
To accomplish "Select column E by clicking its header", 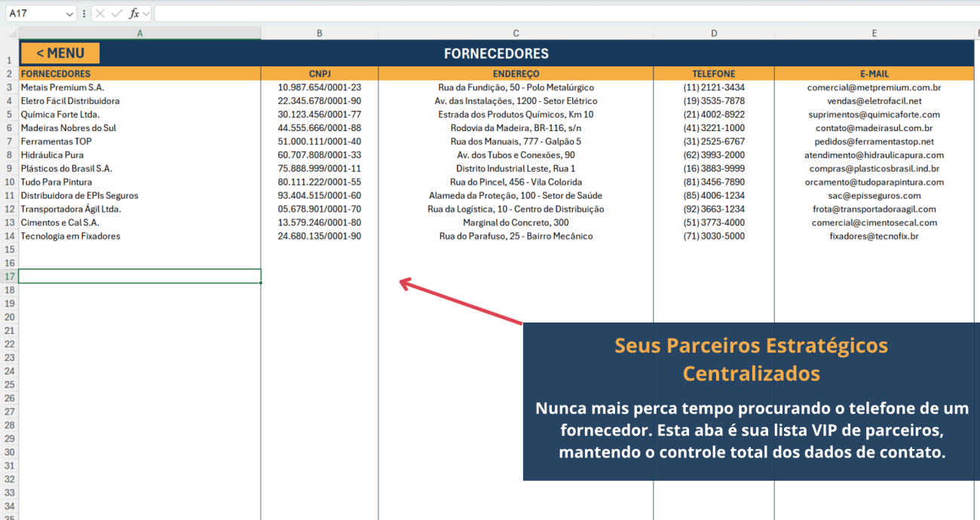I will coord(874,32).
